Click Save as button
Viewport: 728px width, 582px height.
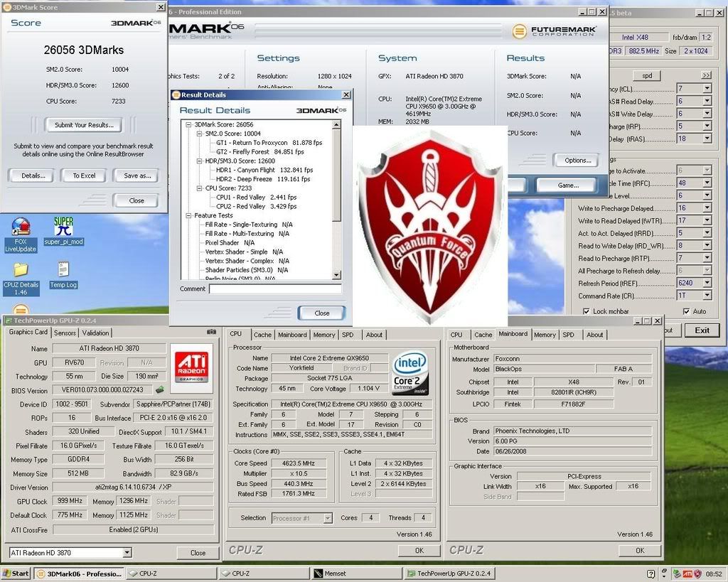point(137,176)
